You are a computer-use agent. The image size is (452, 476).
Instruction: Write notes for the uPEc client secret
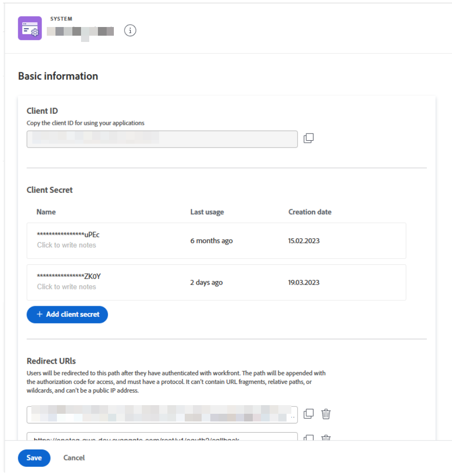67,245
